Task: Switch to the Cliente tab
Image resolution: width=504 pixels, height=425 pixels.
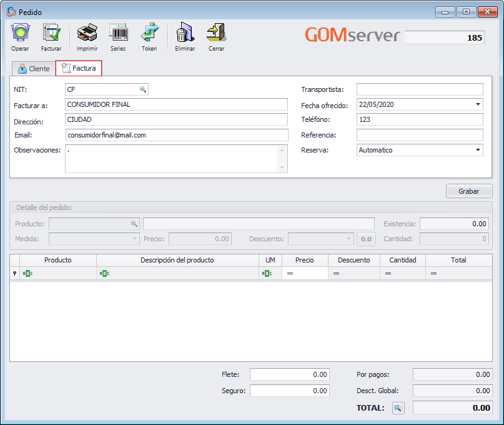Action: 34,69
